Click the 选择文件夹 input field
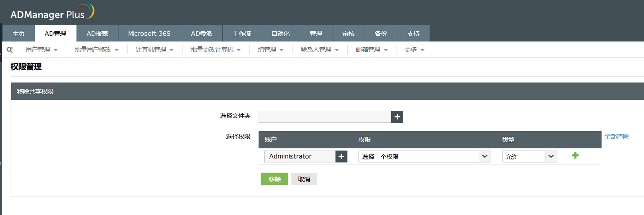The image size is (644, 215). pyautogui.click(x=325, y=117)
